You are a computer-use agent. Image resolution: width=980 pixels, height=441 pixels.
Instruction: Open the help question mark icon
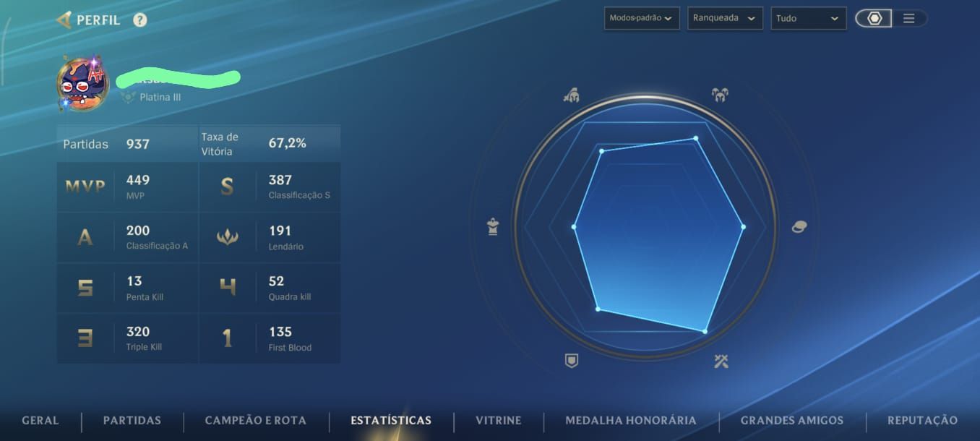(x=140, y=20)
